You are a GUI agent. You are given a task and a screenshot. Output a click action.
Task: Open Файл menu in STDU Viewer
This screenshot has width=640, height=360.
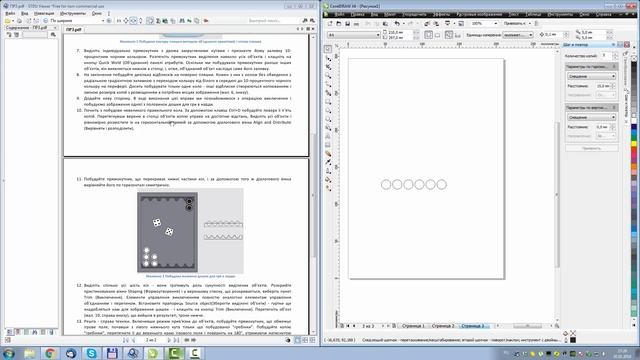coord(11,13)
